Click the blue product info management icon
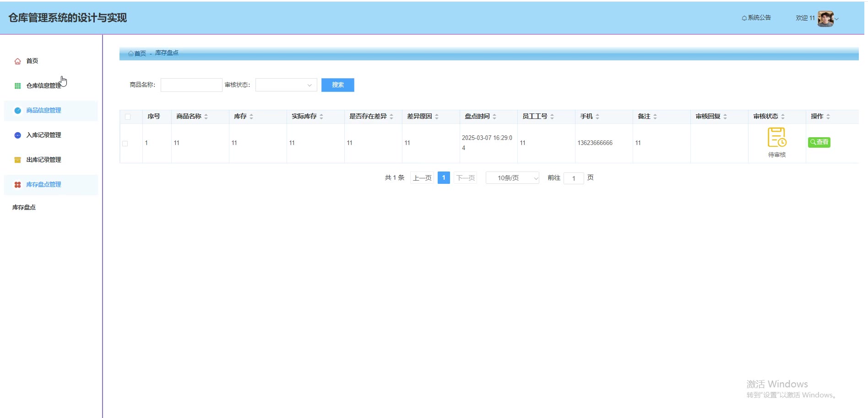868x418 pixels. [17, 111]
